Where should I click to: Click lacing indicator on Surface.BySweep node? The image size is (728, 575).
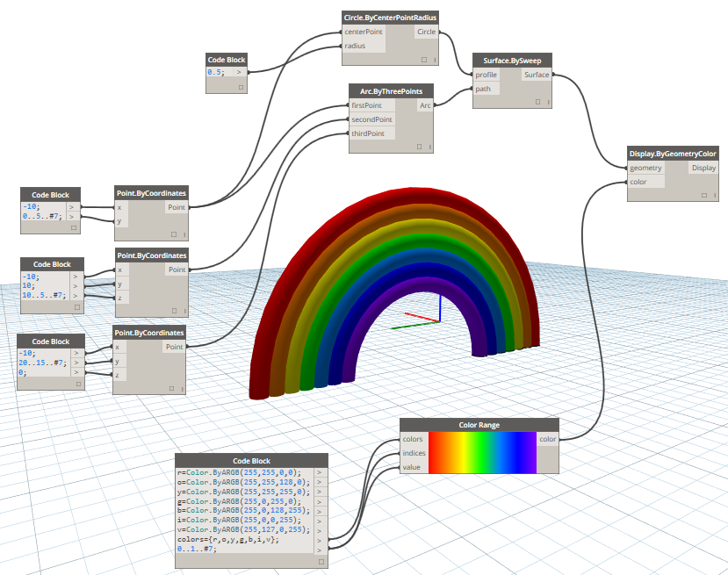click(548, 103)
